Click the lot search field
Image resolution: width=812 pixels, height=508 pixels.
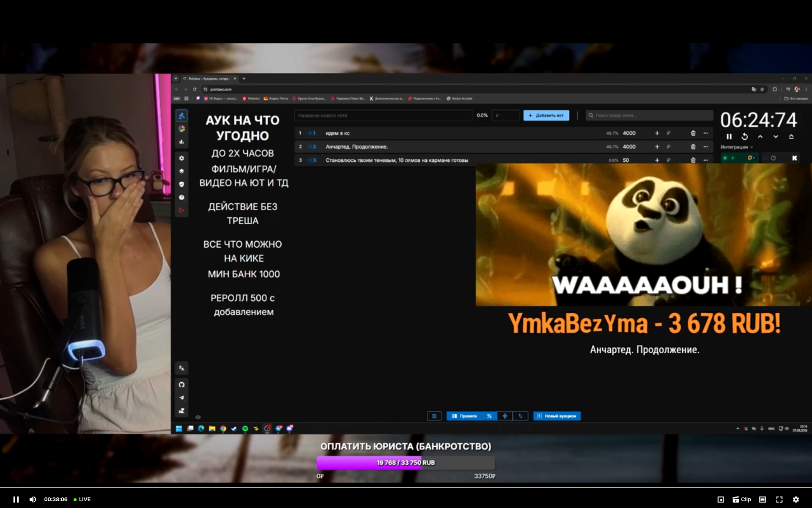coord(649,115)
